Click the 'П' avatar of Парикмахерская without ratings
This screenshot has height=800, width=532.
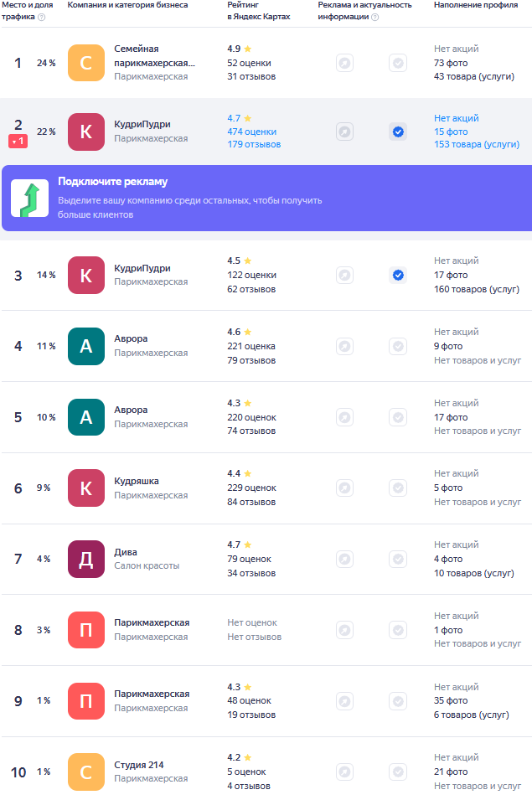point(86,630)
